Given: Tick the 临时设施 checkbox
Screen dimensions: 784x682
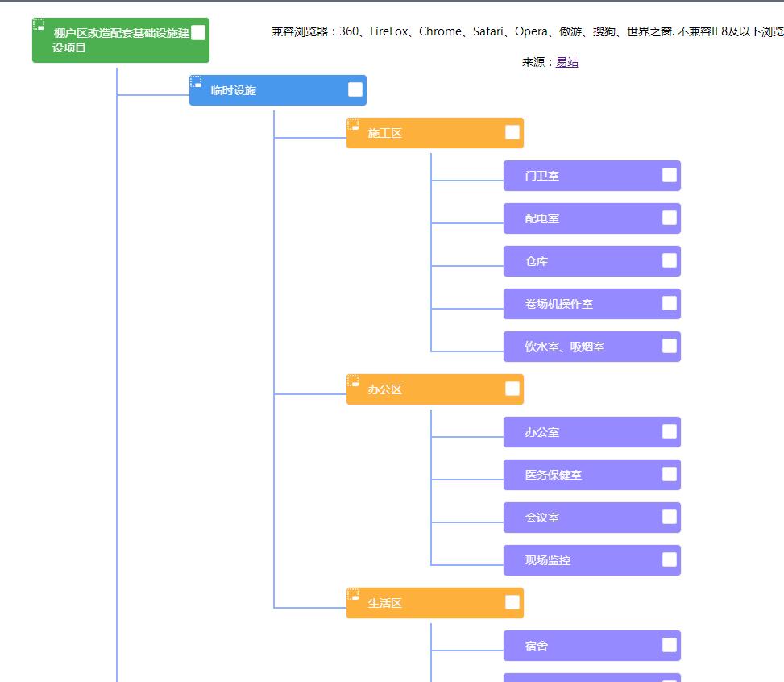Looking at the screenshot, I should [355, 89].
